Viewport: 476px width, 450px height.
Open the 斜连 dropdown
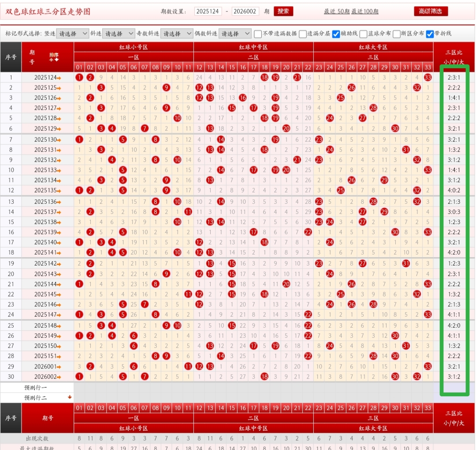[x=119, y=33]
